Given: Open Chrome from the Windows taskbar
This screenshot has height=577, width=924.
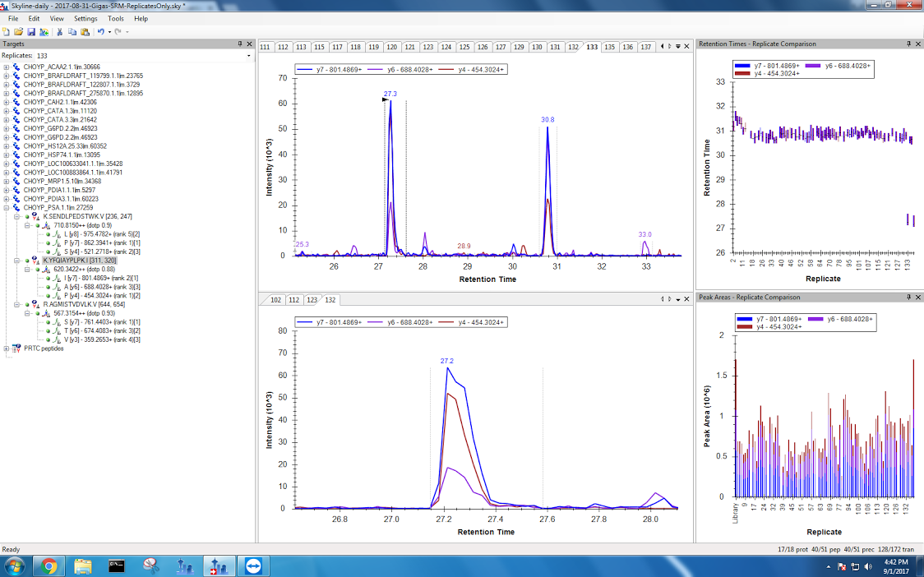Looking at the screenshot, I should tap(49, 565).
